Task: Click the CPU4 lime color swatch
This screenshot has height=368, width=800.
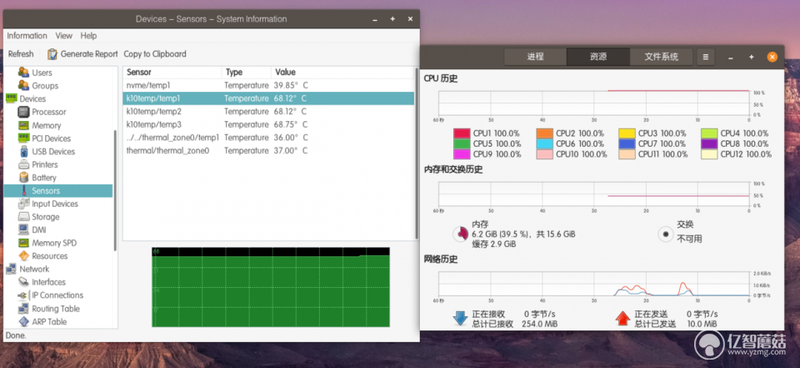Action: 709,133
